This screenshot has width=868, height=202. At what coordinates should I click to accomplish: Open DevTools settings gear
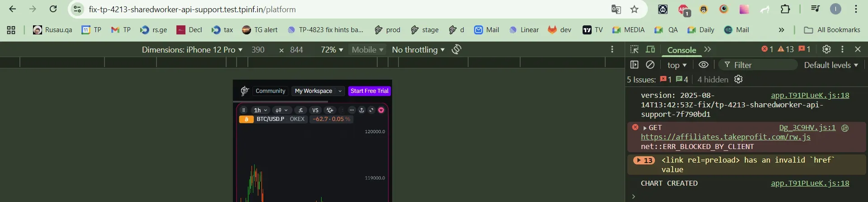826,49
